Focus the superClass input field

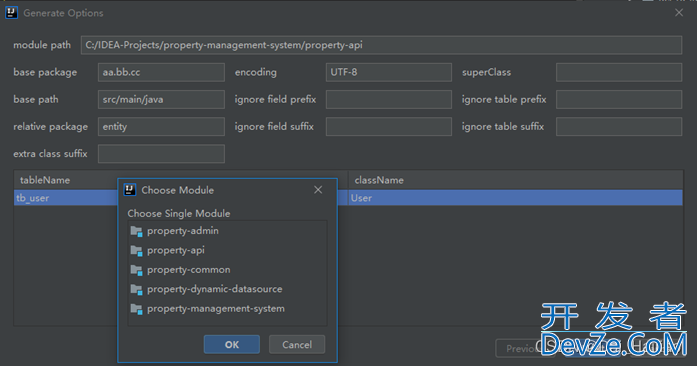click(619, 72)
